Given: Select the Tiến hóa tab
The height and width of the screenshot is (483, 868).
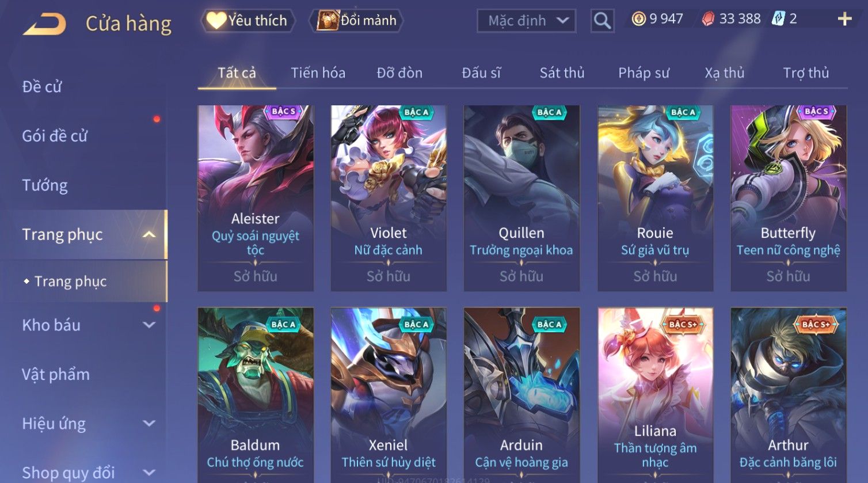Looking at the screenshot, I should [x=318, y=73].
